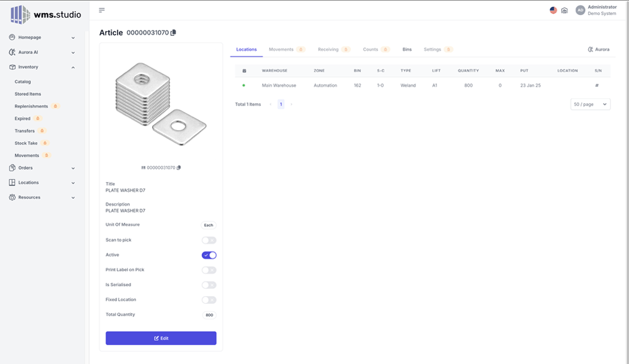This screenshot has width=629, height=364.
Task: Toggle the Fixed Location switch
Action: click(209, 300)
